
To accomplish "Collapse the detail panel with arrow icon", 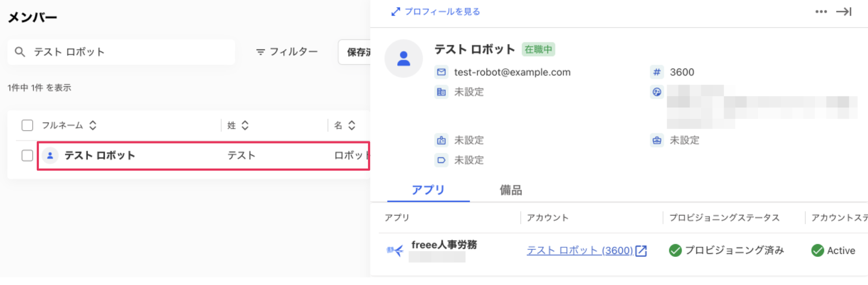I will 844,11.
